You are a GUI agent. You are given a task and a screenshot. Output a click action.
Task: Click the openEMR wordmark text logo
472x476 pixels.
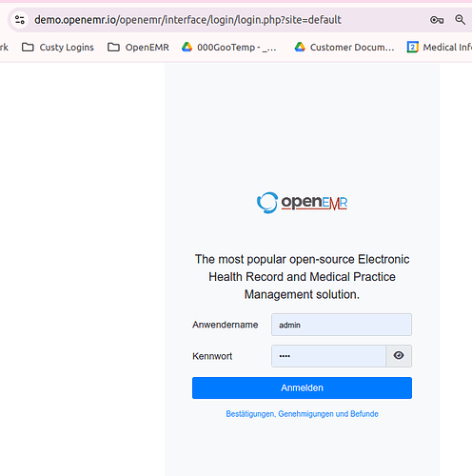click(314, 203)
